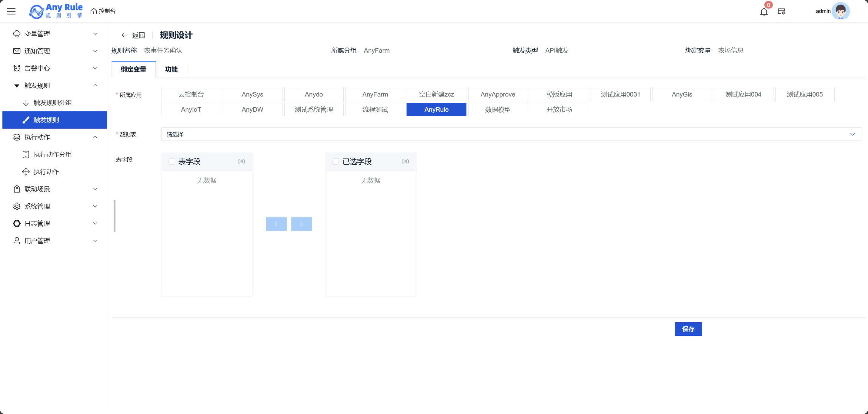Image resolution: width=868 pixels, height=414 pixels.
Task: Switch to the 功能 tab
Action: [171, 69]
